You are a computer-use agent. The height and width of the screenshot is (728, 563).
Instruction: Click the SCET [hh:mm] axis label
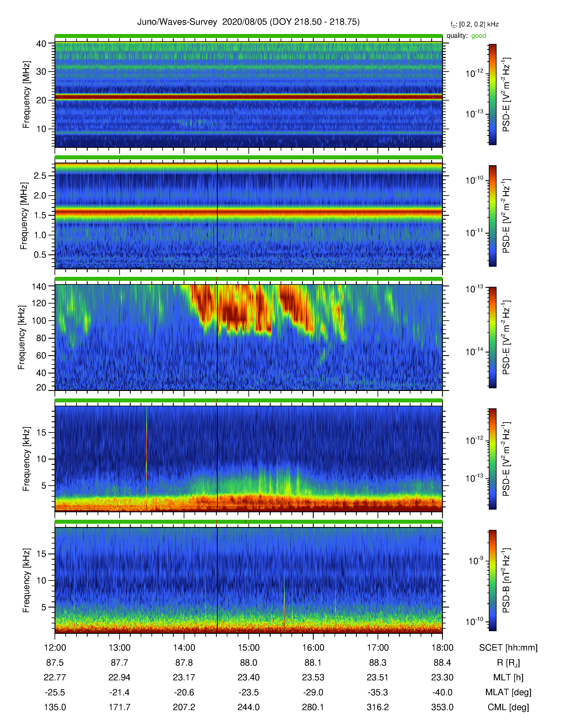[x=508, y=647]
